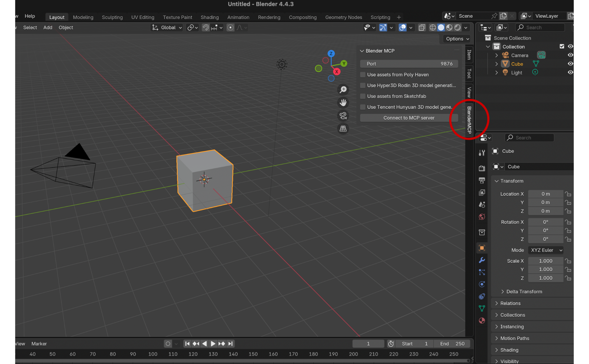Click the zoom magnifier viewport icon
The width and height of the screenshot is (589, 364).
click(x=343, y=90)
